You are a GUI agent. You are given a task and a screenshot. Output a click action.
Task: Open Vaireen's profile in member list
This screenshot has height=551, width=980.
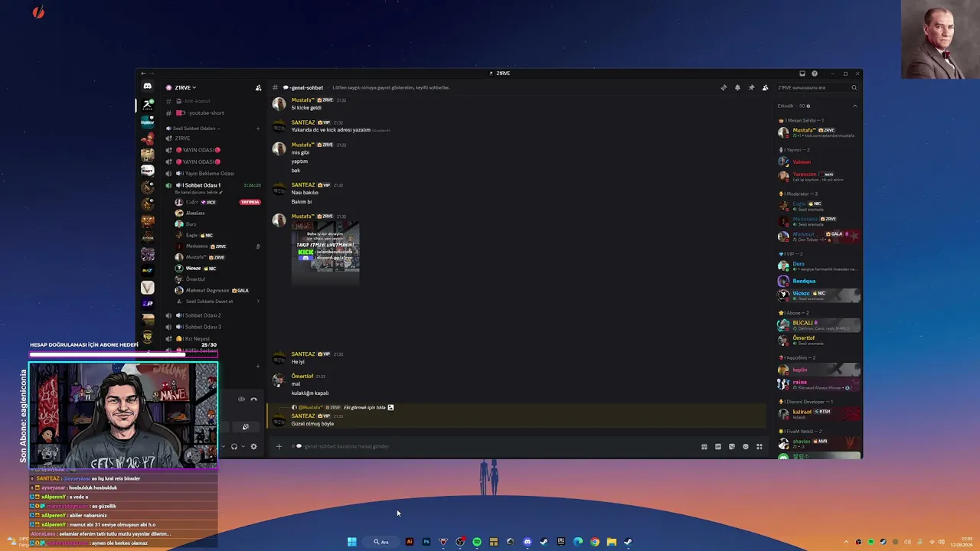(x=818, y=161)
